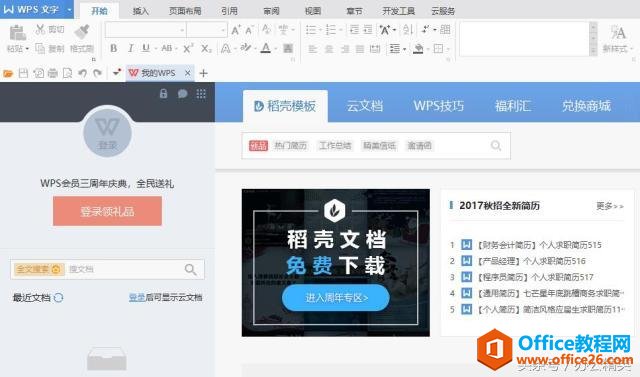640x377 pixels.
Task: Select the Format Painter brush
Action: point(82,32)
